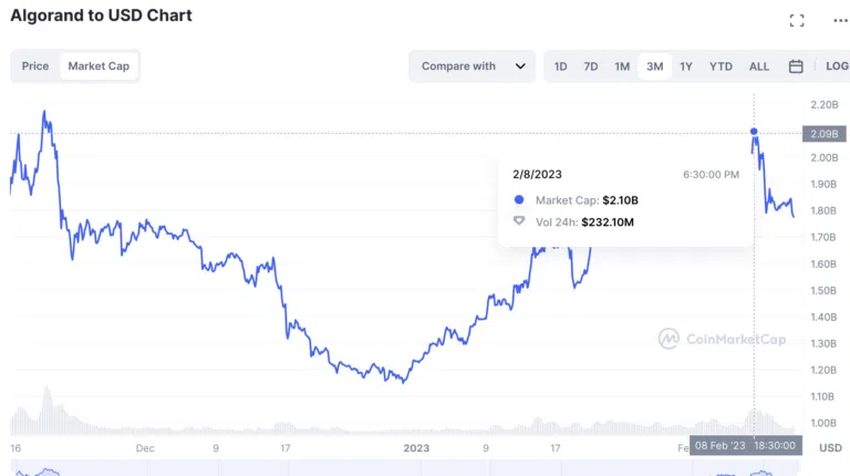Show the YTD time range
Screen dimensions: 850x476
720,67
